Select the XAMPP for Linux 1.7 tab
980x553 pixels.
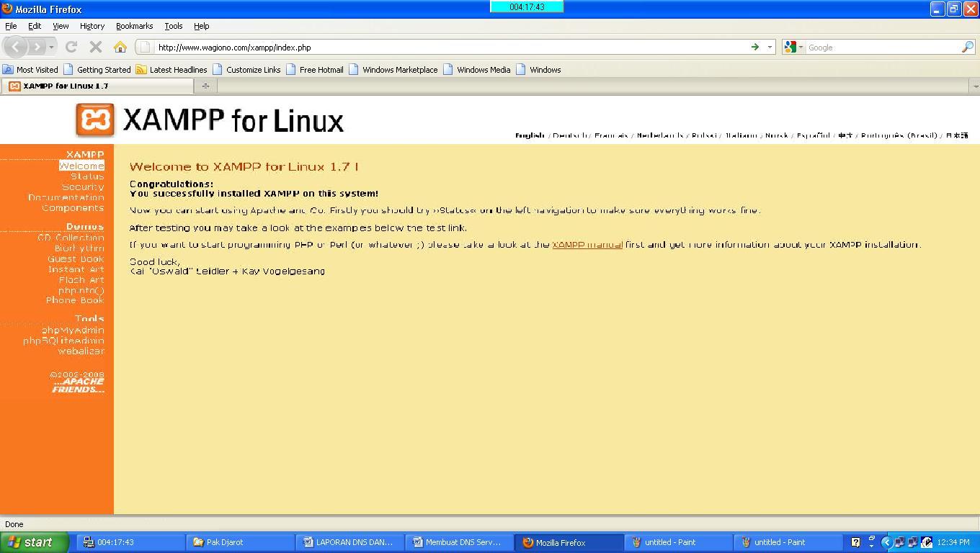pos(97,86)
